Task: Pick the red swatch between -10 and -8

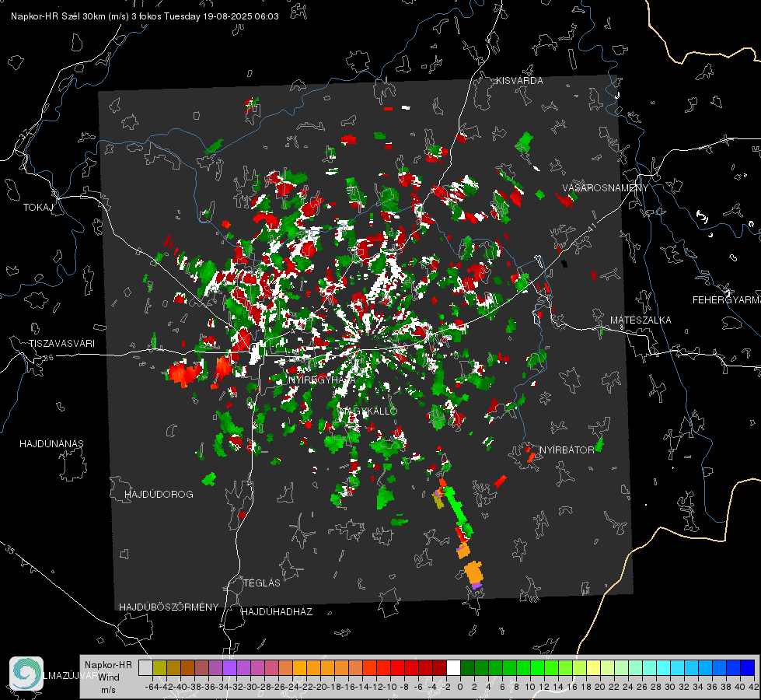Action: pos(397,667)
